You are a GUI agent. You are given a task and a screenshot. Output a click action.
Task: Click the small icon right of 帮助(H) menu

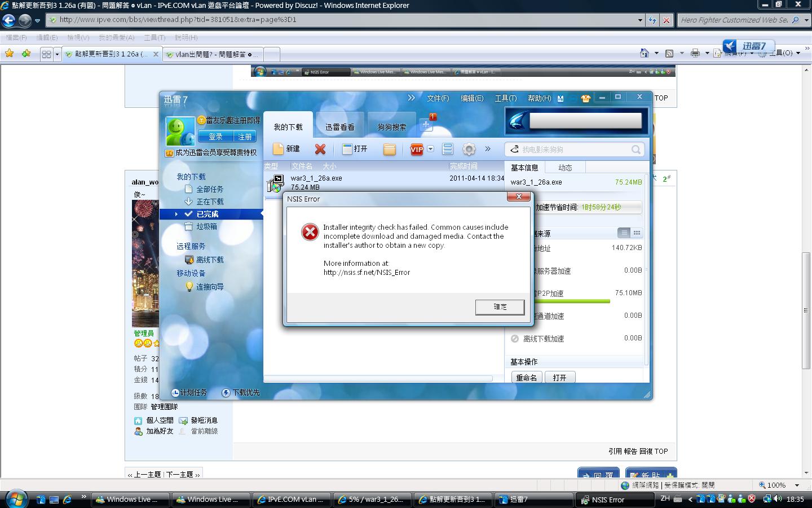(561, 98)
